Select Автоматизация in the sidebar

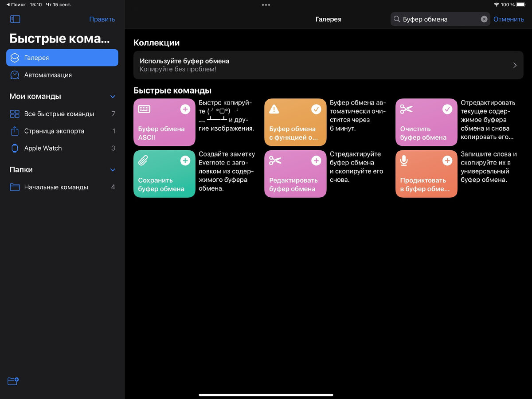[x=62, y=75]
